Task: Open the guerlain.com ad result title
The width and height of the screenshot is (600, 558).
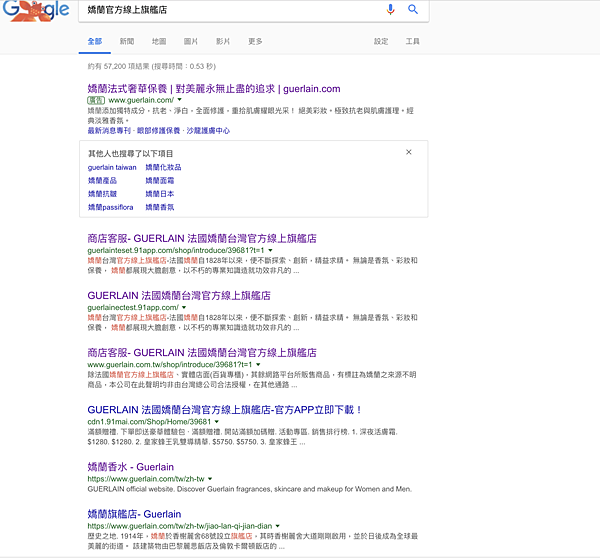Action: (214, 89)
